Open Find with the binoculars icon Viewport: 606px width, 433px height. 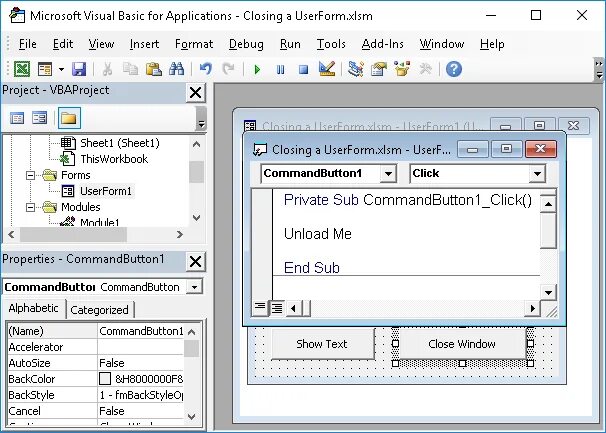(x=177, y=70)
